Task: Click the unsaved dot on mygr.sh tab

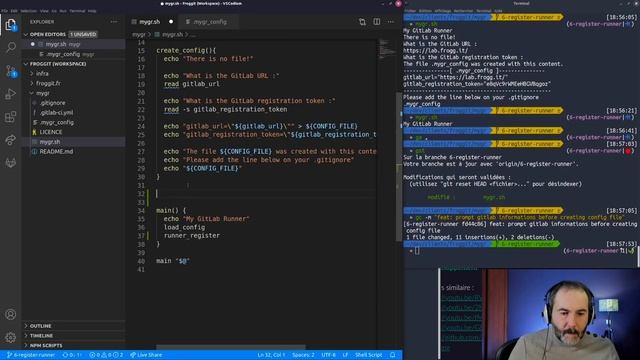Action: point(171,22)
